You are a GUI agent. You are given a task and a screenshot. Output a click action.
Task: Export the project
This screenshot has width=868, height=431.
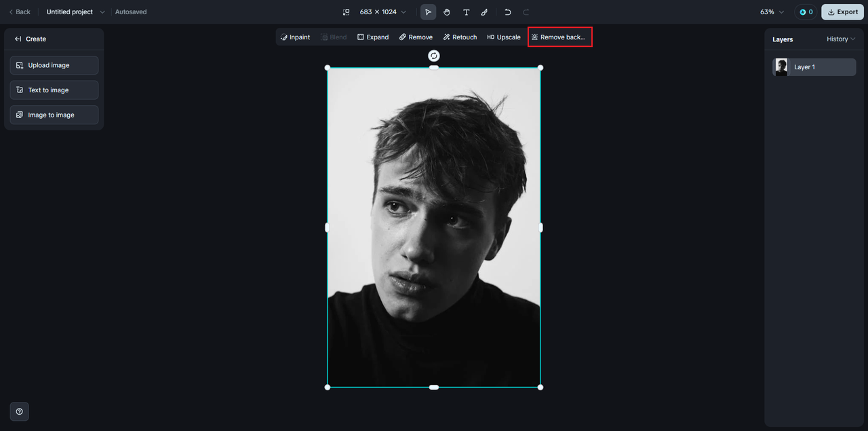(x=842, y=12)
